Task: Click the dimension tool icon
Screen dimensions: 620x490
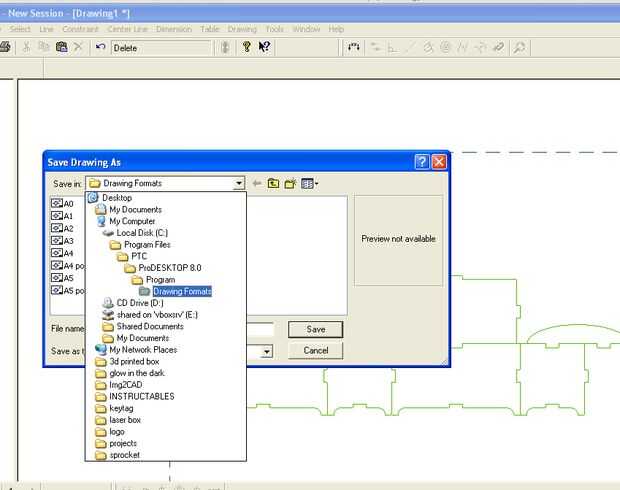Action: (x=353, y=47)
